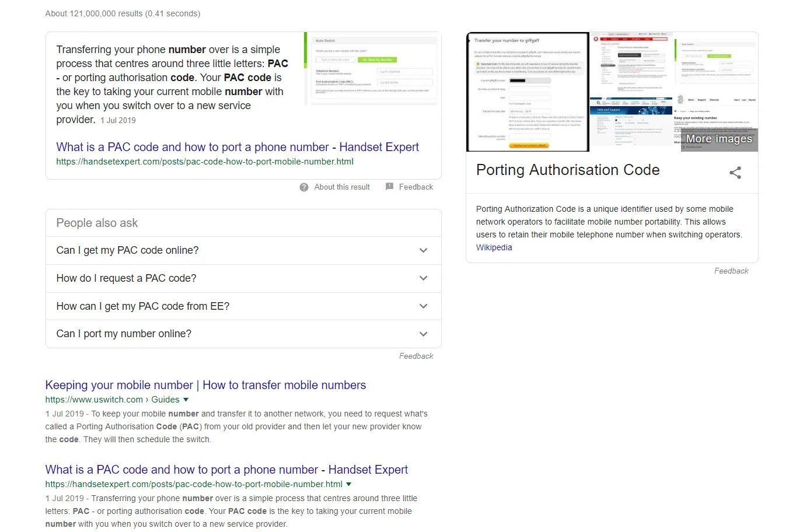Open the dropdown arrow next to uswitch.com Guides
Image resolution: width=810 pixels, height=532 pixels.
pos(186,400)
